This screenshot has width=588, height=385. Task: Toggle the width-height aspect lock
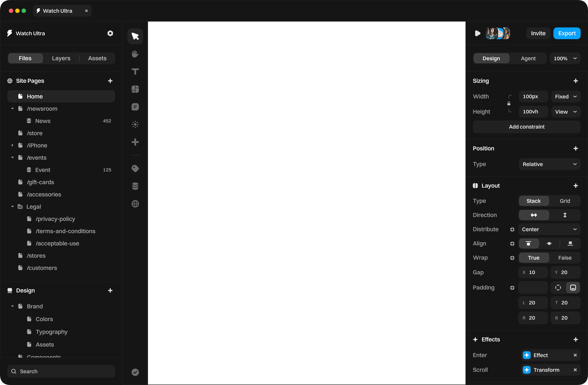click(509, 103)
